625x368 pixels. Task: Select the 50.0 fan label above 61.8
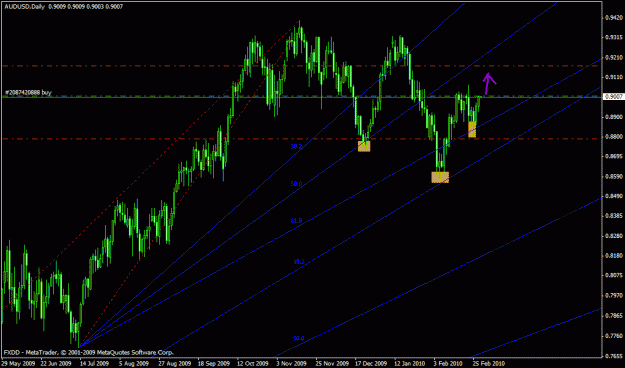[x=296, y=184]
